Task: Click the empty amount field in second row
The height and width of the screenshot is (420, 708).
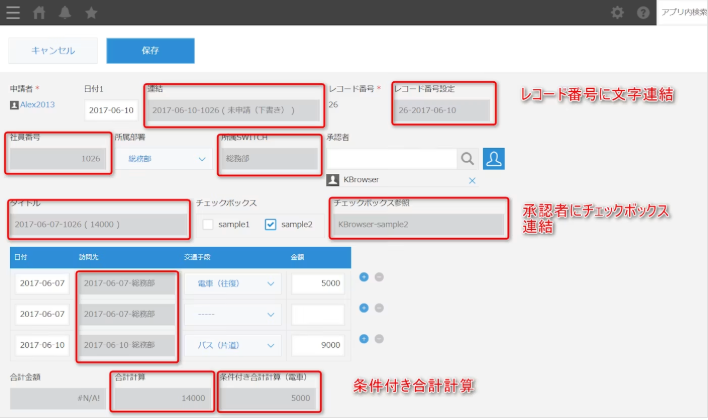Action: coord(318,314)
